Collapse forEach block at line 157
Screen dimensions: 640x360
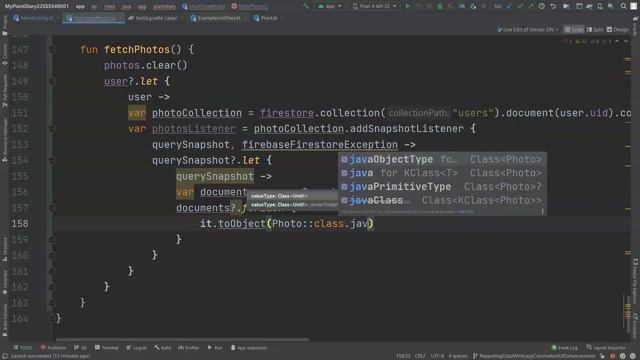[52, 208]
